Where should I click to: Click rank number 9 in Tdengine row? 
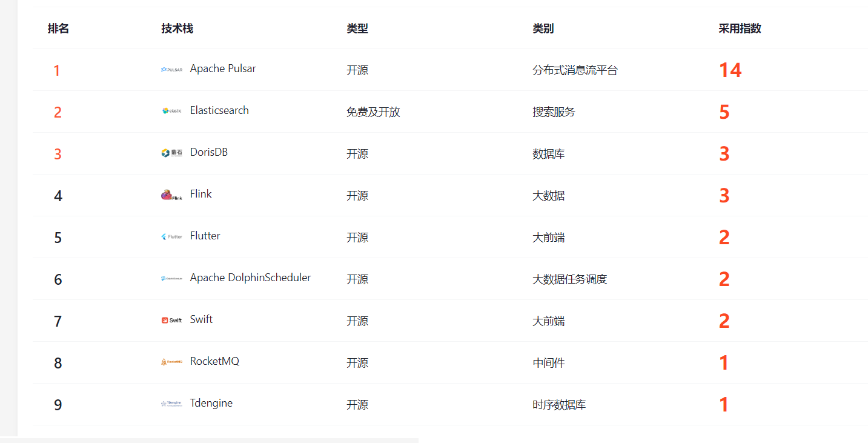pyautogui.click(x=58, y=405)
